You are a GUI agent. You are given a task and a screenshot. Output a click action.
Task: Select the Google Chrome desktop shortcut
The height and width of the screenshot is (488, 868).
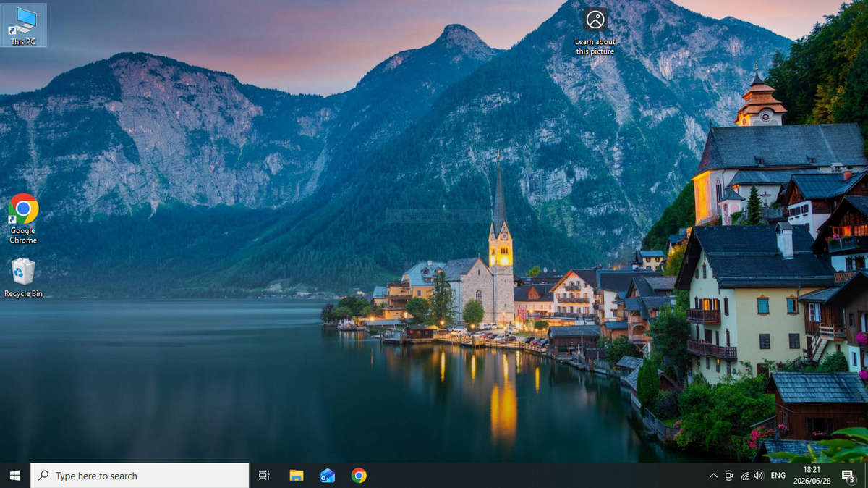[x=23, y=219]
